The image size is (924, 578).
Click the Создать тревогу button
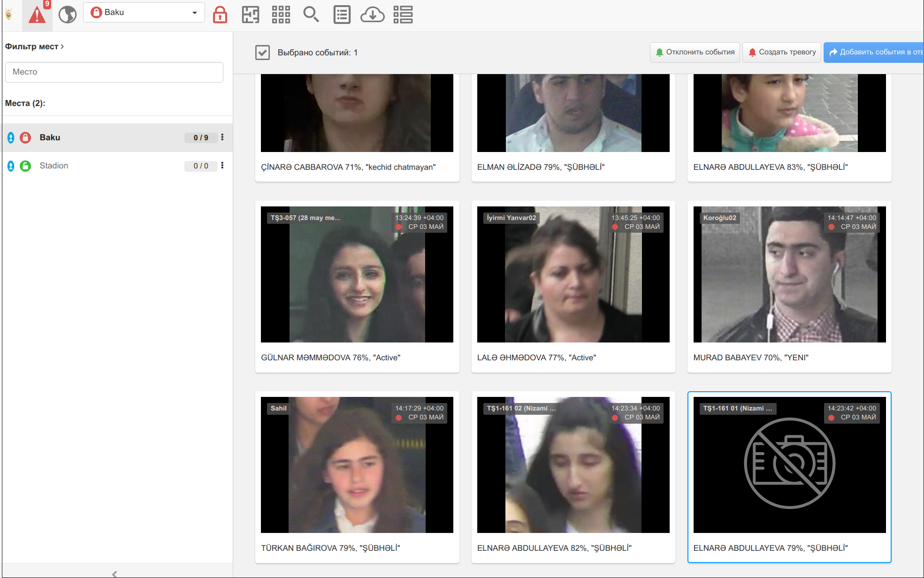pos(782,52)
